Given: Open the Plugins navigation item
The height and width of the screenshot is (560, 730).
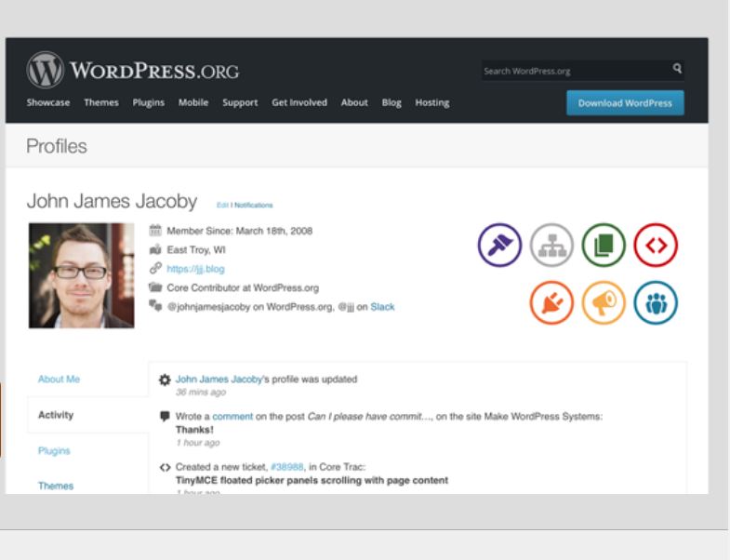Looking at the screenshot, I should pyautogui.click(x=149, y=102).
